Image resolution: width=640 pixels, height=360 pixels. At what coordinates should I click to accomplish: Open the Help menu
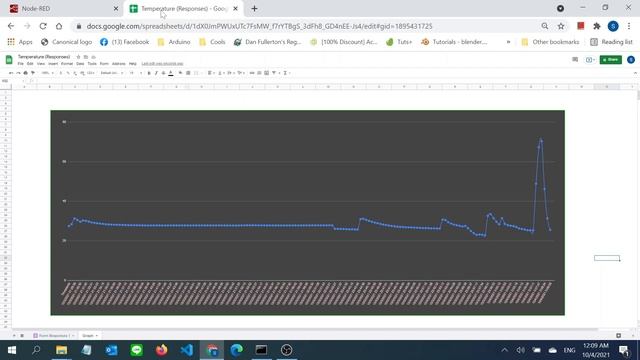(133, 64)
